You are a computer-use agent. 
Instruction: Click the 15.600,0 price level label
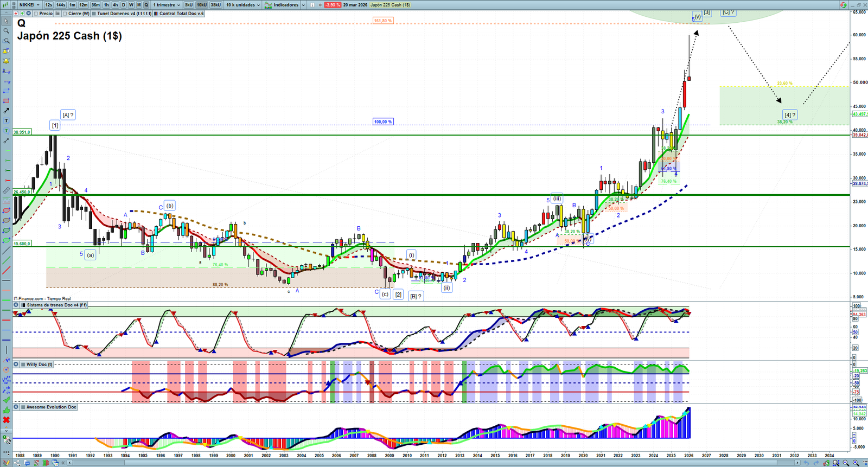tap(22, 244)
